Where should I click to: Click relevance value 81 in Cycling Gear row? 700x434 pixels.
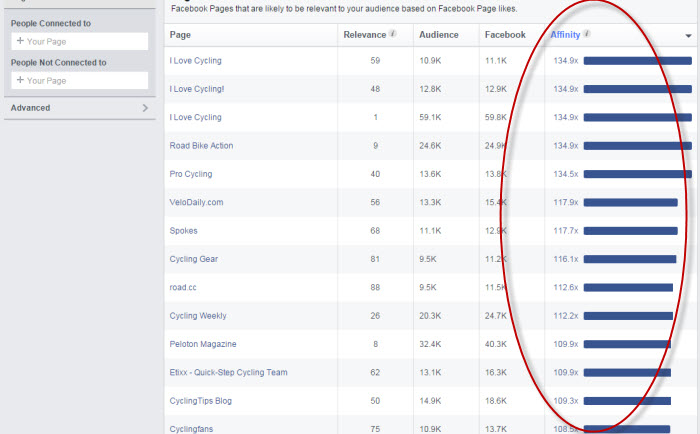[375, 259]
